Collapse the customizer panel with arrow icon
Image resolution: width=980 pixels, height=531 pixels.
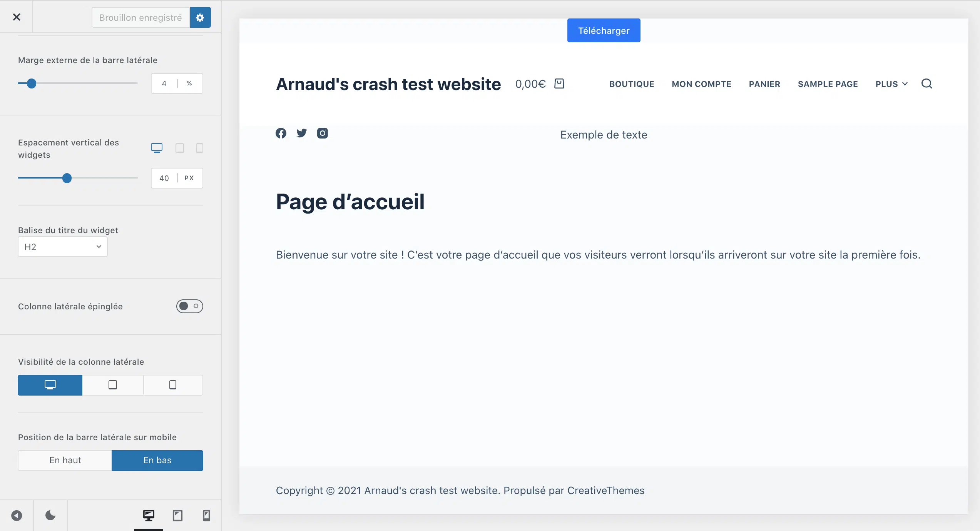(17, 516)
